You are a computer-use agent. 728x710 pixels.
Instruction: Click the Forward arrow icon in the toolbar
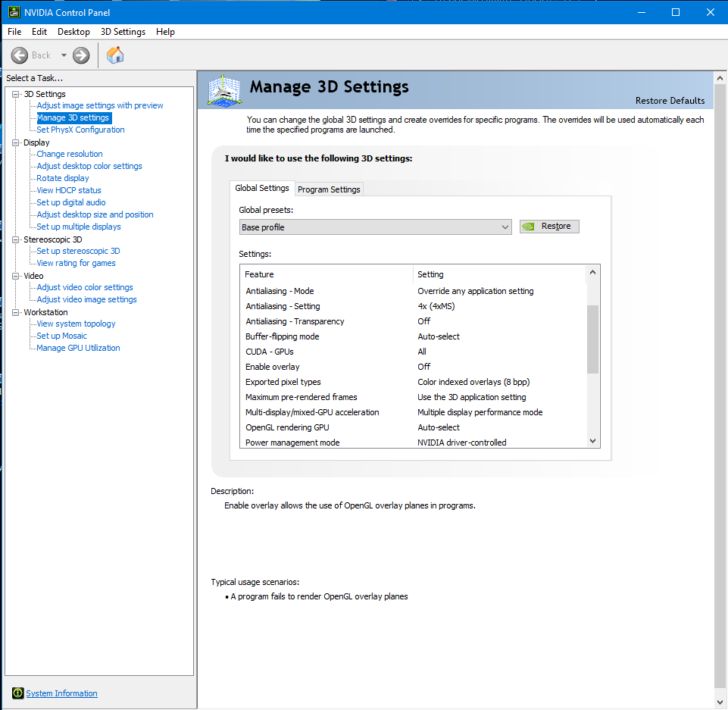coord(81,55)
